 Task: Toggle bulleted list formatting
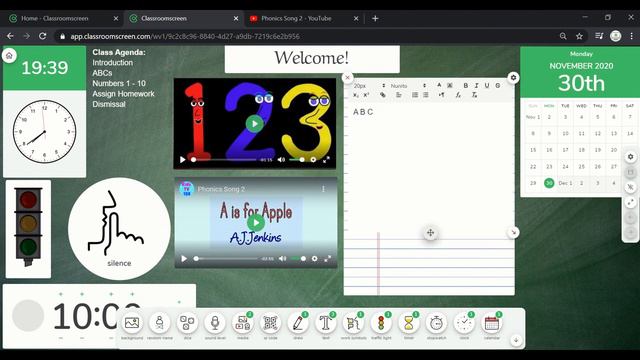[x=426, y=95]
